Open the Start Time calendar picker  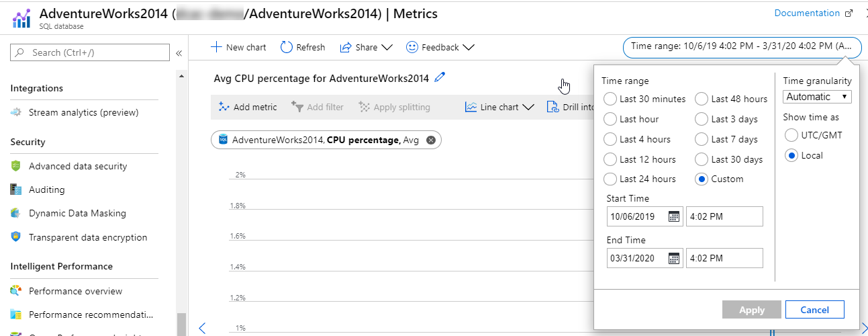coord(674,216)
